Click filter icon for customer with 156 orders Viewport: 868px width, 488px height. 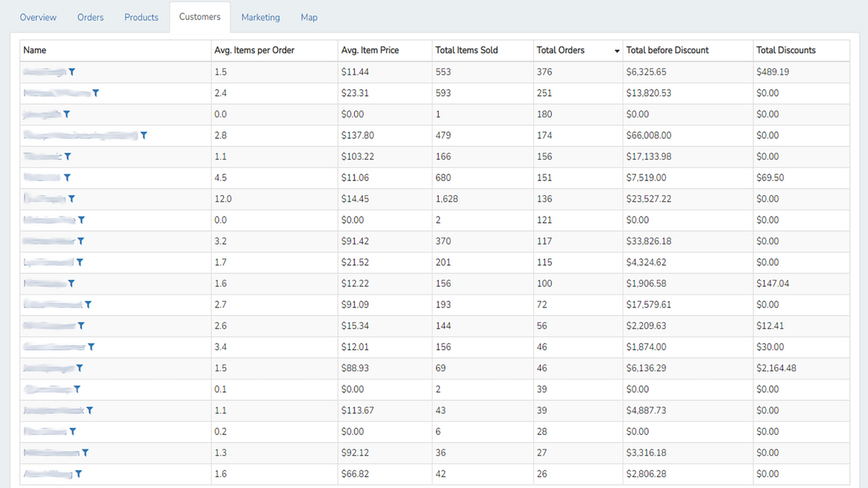(68, 157)
